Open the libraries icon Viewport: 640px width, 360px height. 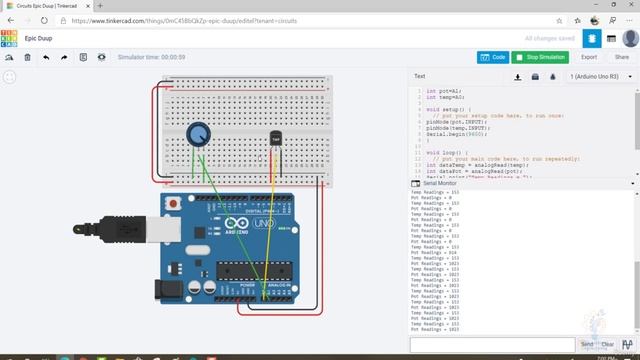point(535,77)
